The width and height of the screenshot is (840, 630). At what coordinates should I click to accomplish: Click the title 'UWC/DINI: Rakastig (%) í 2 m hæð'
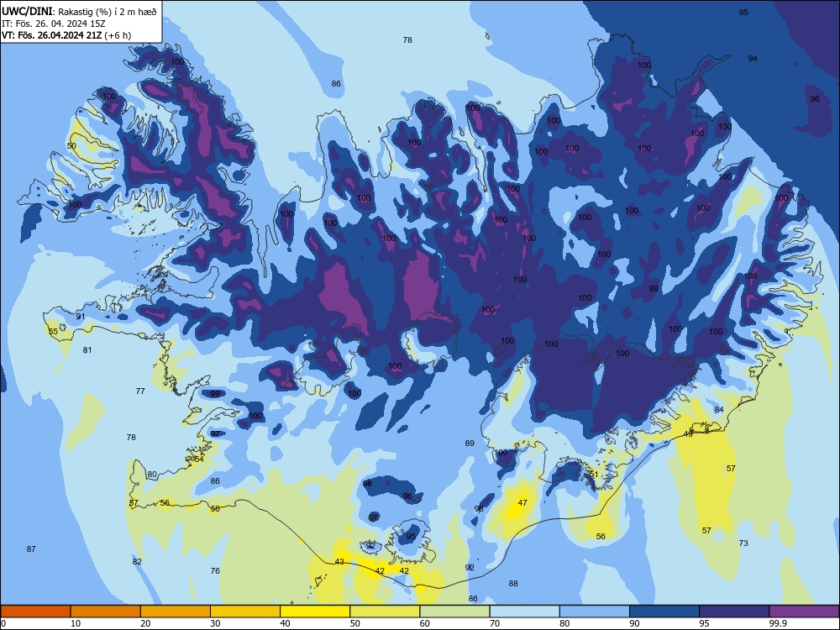tap(79, 11)
